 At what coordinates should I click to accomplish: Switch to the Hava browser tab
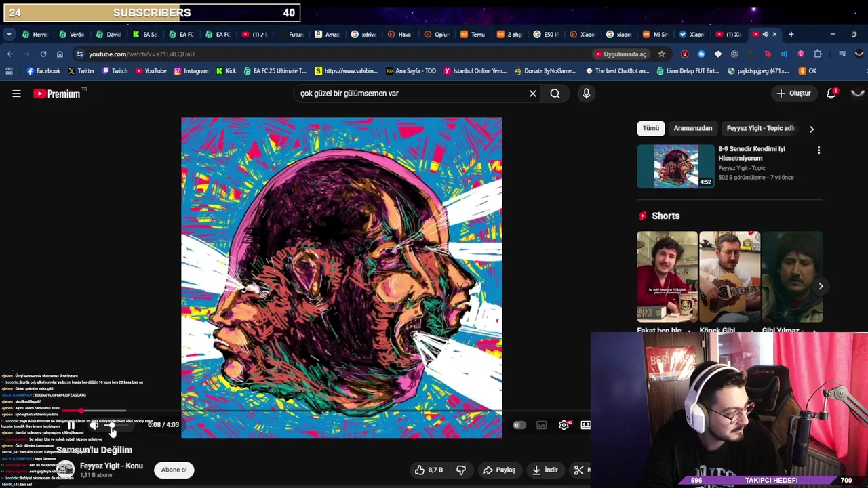tap(400, 34)
